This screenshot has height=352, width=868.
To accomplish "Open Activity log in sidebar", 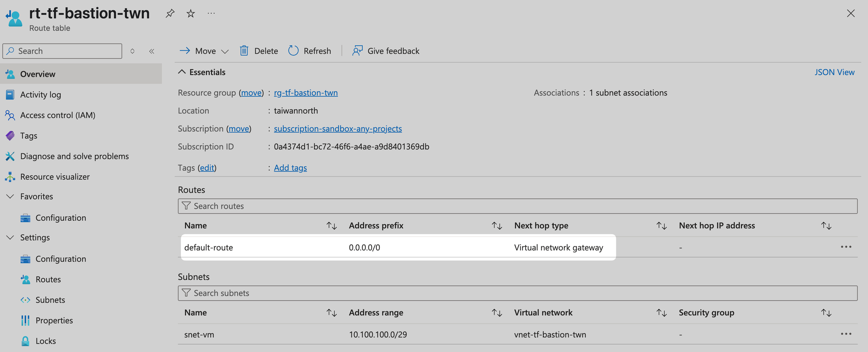I will click(x=40, y=95).
